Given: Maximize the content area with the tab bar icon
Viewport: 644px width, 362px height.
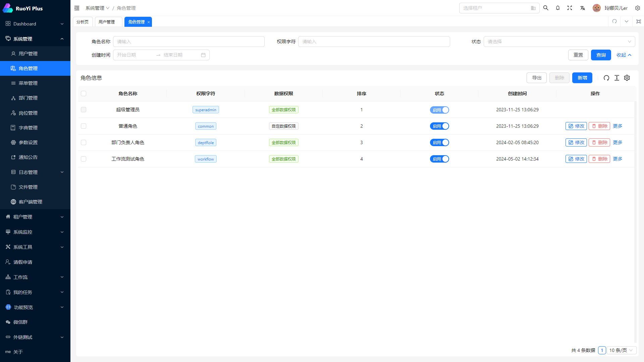Looking at the screenshot, I should 639,21.
